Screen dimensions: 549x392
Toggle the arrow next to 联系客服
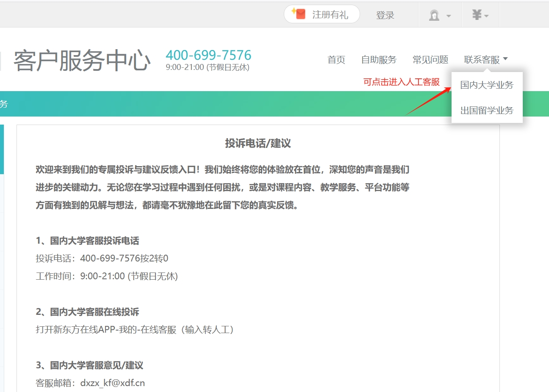pyautogui.click(x=505, y=59)
